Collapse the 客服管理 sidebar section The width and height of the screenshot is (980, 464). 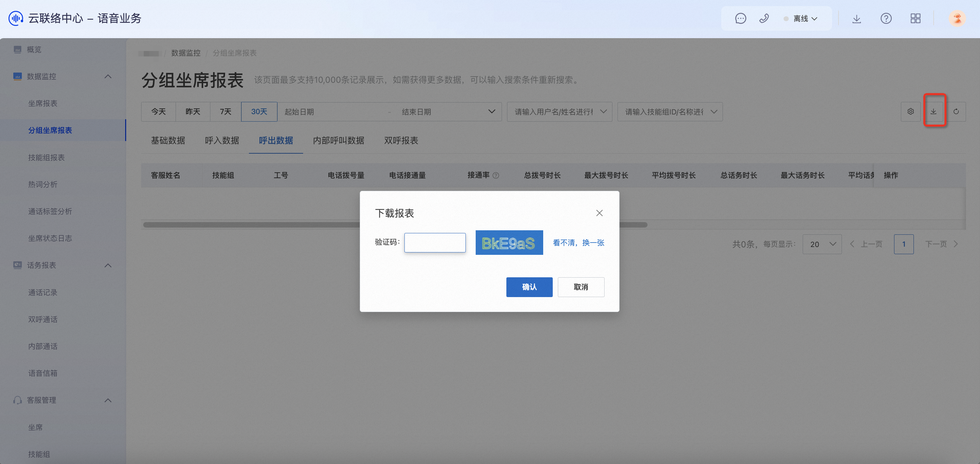[108, 400]
